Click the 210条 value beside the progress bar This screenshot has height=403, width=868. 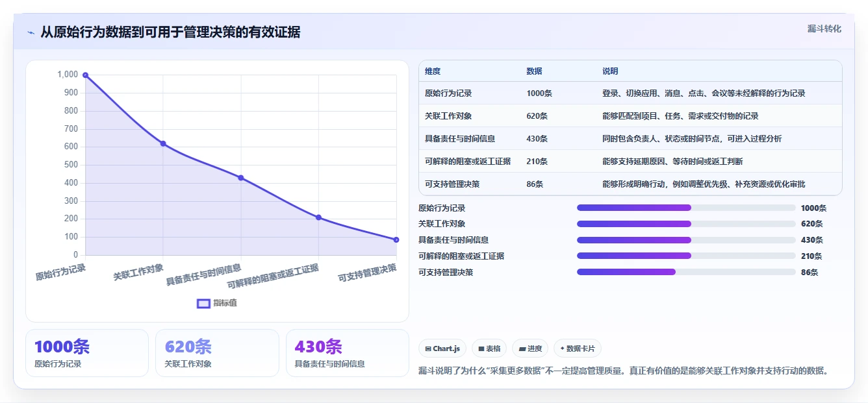click(812, 256)
